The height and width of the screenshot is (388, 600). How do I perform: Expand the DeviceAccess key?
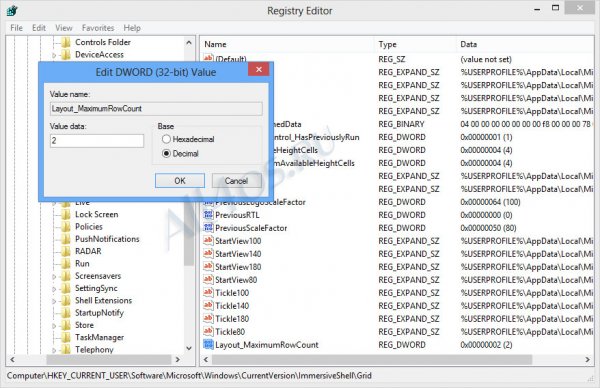click(54, 55)
